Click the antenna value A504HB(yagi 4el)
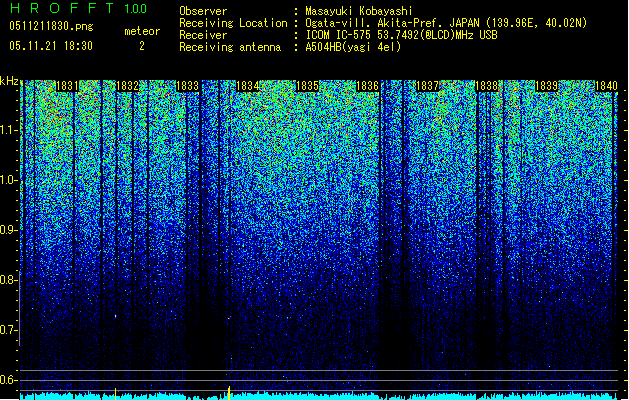Image resolution: width=629 pixels, height=400 pixels. pos(353,47)
